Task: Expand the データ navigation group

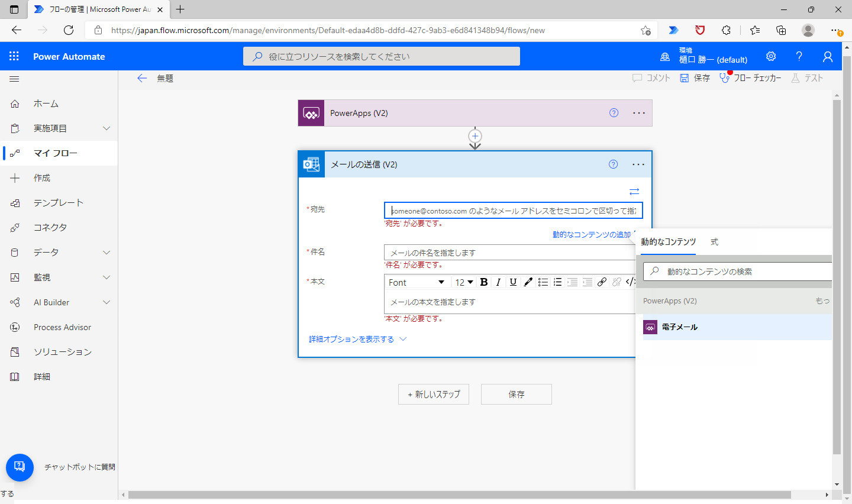Action: click(x=106, y=253)
